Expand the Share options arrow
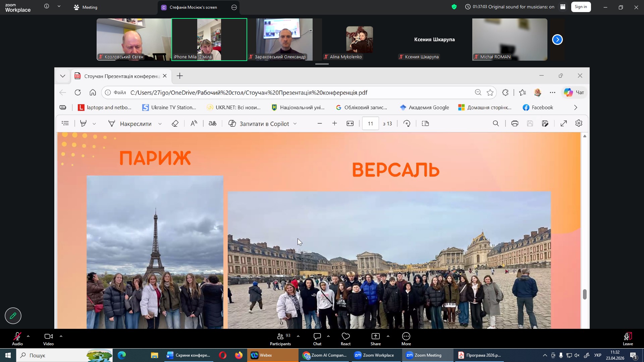This screenshot has width=644, height=362. pyautogui.click(x=388, y=336)
